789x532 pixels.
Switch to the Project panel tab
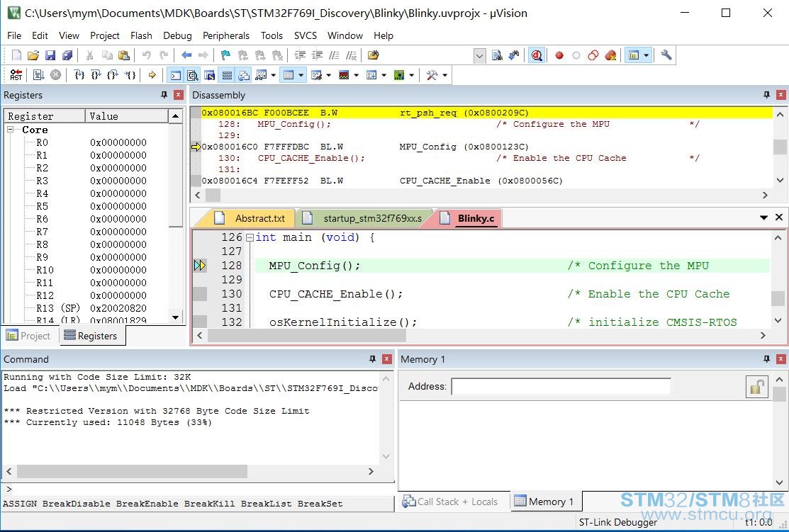pos(28,335)
